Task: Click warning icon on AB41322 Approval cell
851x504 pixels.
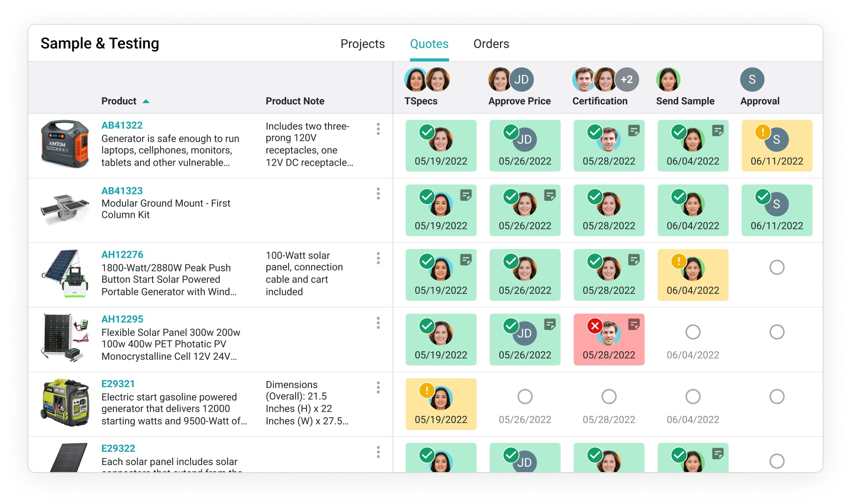Action: click(x=762, y=132)
